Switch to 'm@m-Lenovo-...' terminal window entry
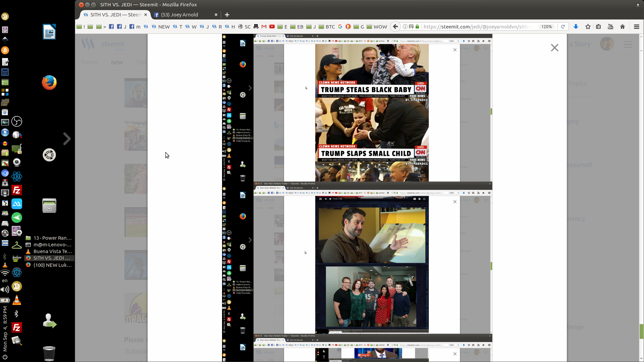This screenshot has height=362, width=644. pyautogui.click(x=49, y=245)
